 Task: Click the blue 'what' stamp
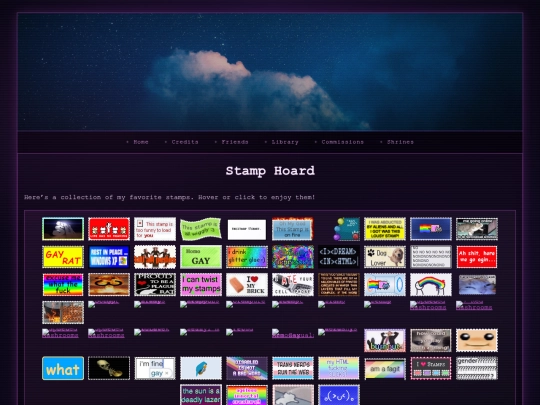pyautogui.click(x=63, y=368)
